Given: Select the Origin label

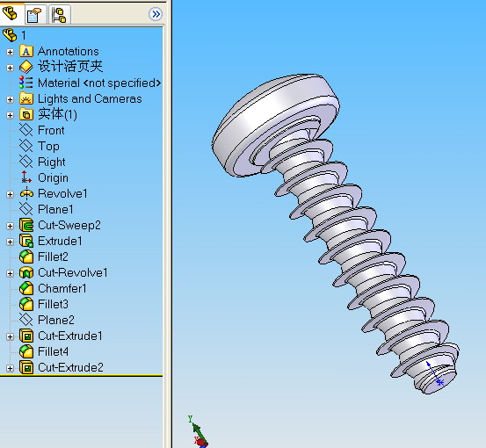Looking at the screenshot, I should 53,178.
